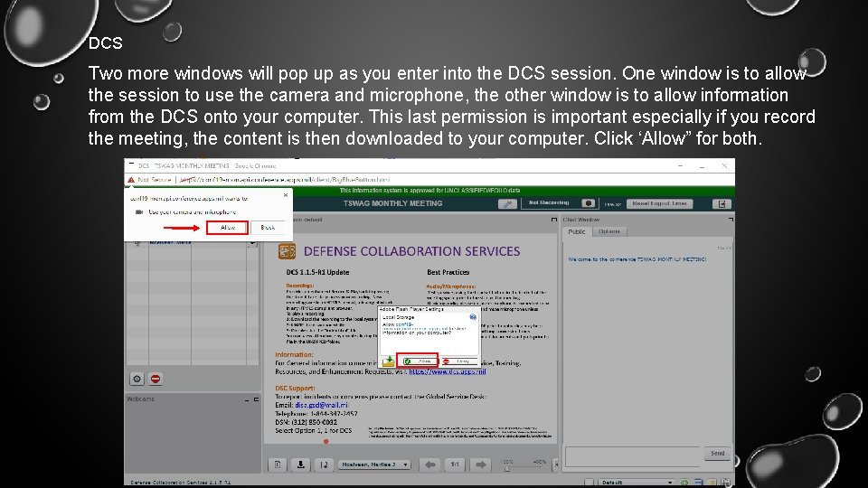Click the Reset Logout Timer button

[659, 203]
